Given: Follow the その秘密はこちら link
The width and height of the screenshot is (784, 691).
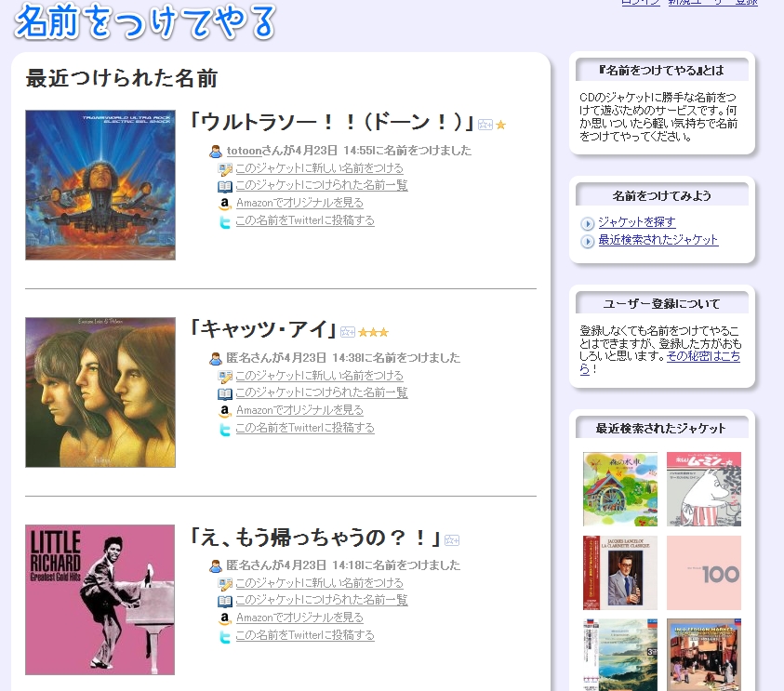Looking at the screenshot, I should [x=703, y=356].
